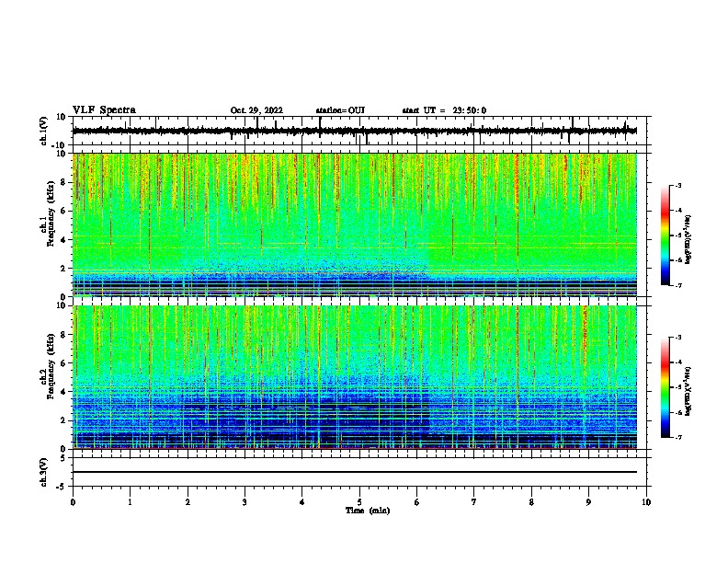Click the "-3" label on ch.1 color bar
728x563 pixels.
coord(677,185)
